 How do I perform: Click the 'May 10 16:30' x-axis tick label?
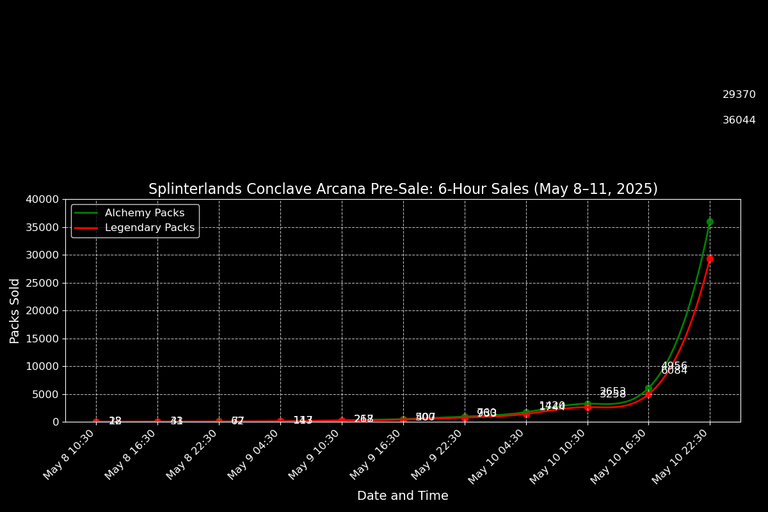pyautogui.click(x=619, y=457)
